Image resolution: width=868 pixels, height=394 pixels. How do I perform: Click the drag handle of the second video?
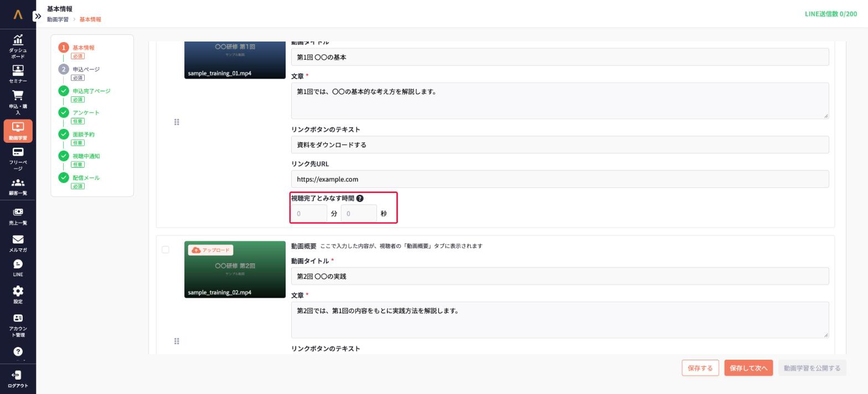click(x=177, y=341)
